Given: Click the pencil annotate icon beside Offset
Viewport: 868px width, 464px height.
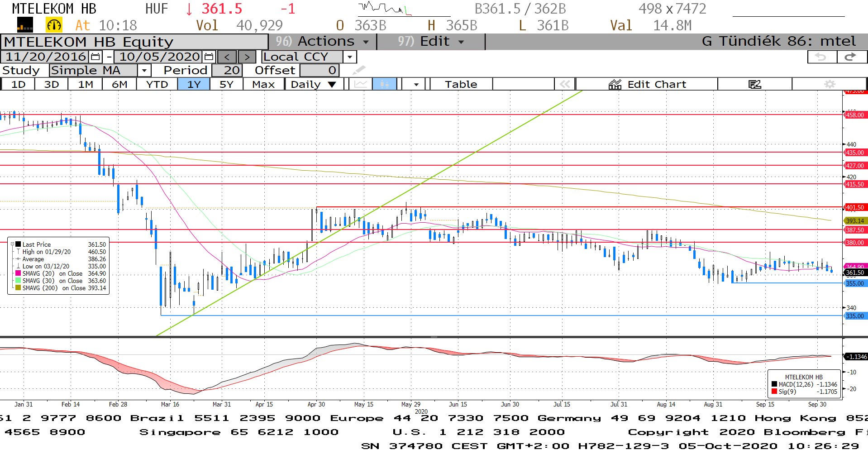Looking at the screenshot, I should (359, 70).
